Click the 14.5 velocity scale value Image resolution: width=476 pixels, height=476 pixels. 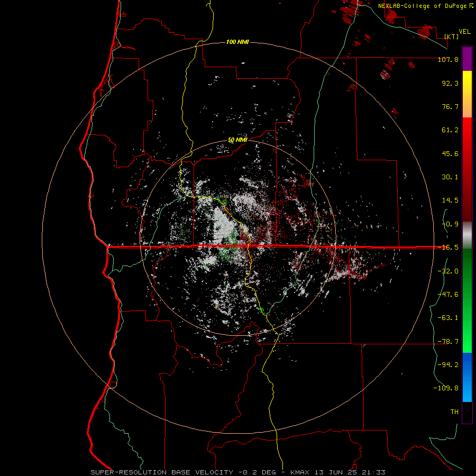coord(450,200)
